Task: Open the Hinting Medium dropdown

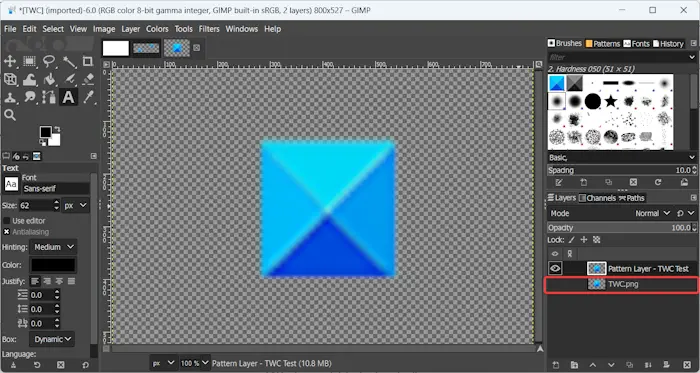Action: [x=53, y=247]
